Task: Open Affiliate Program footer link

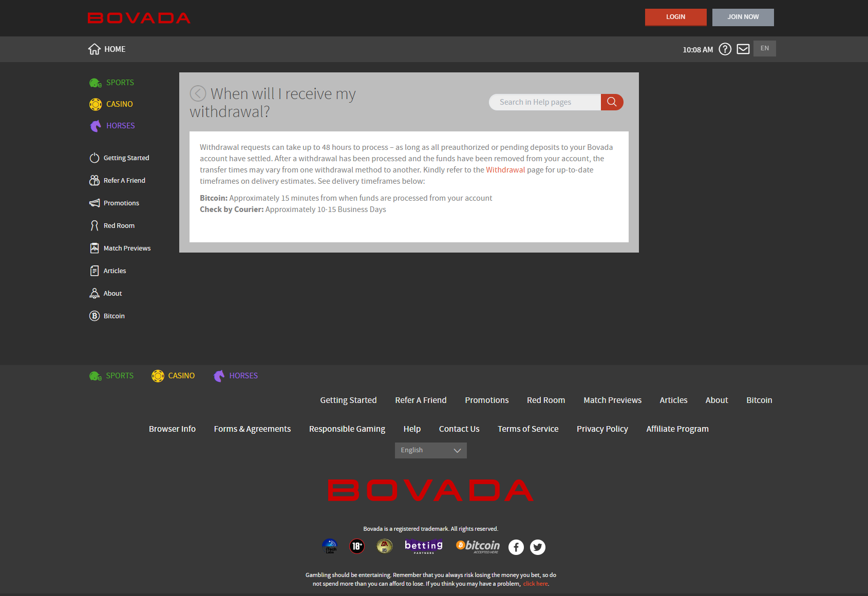Action: [x=677, y=429]
